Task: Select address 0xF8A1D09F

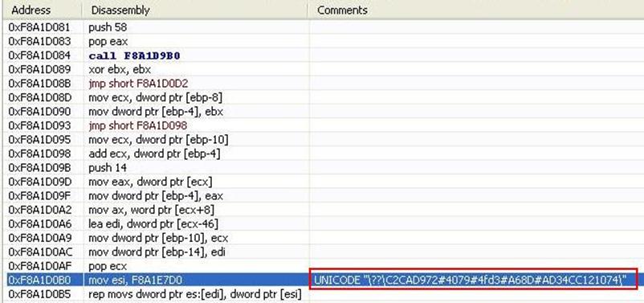Action: [39, 195]
